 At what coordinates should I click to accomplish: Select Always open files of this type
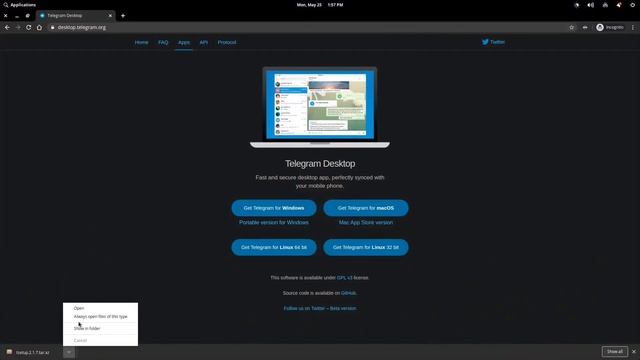point(100,316)
